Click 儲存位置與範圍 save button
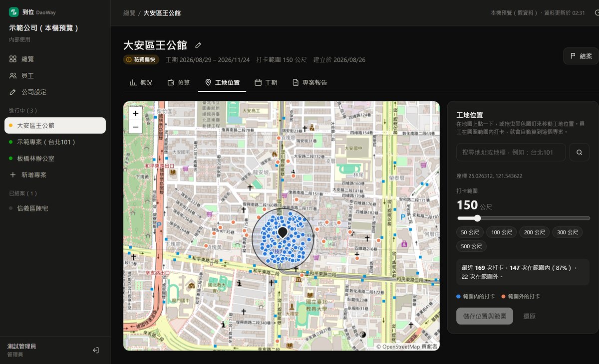This screenshot has width=599, height=364. (485, 316)
